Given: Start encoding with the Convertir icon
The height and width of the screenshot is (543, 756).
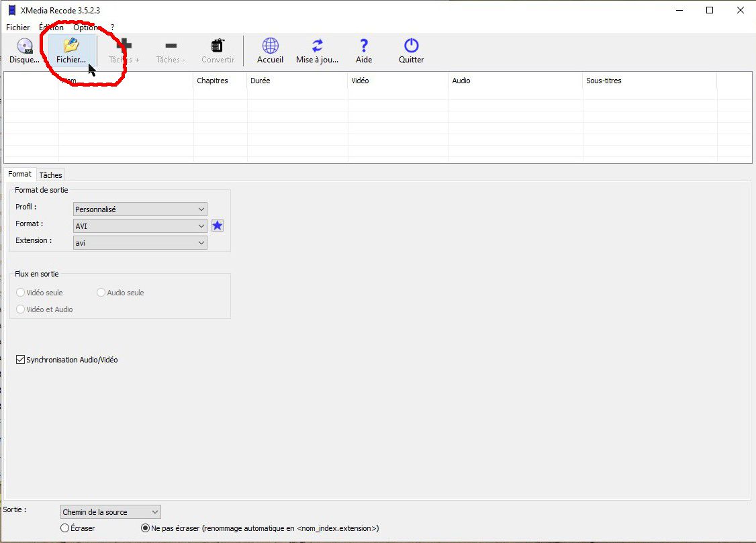Looking at the screenshot, I should [x=218, y=50].
